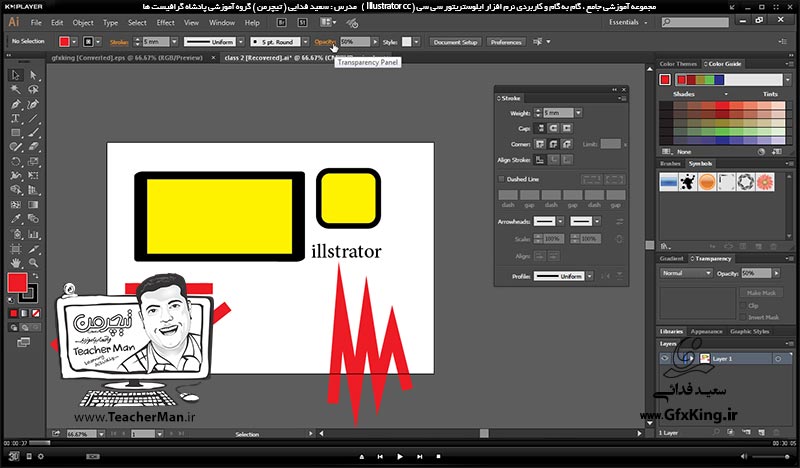Open the Essentials workspace dropdown

click(628, 22)
